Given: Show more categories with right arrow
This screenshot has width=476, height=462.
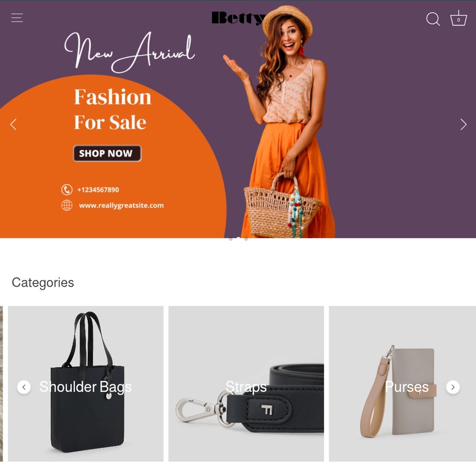Looking at the screenshot, I should [x=453, y=387].
